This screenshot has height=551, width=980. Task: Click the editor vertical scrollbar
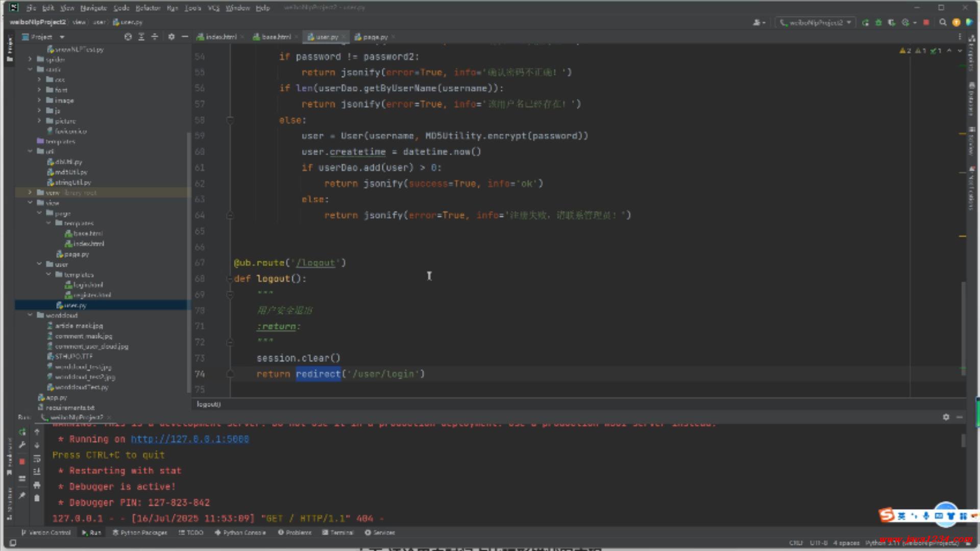click(963, 327)
